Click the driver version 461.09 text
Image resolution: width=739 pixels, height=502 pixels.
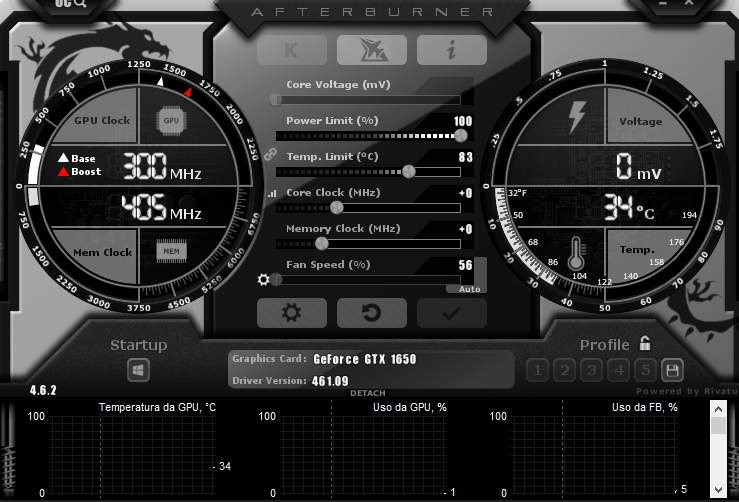[330, 381]
